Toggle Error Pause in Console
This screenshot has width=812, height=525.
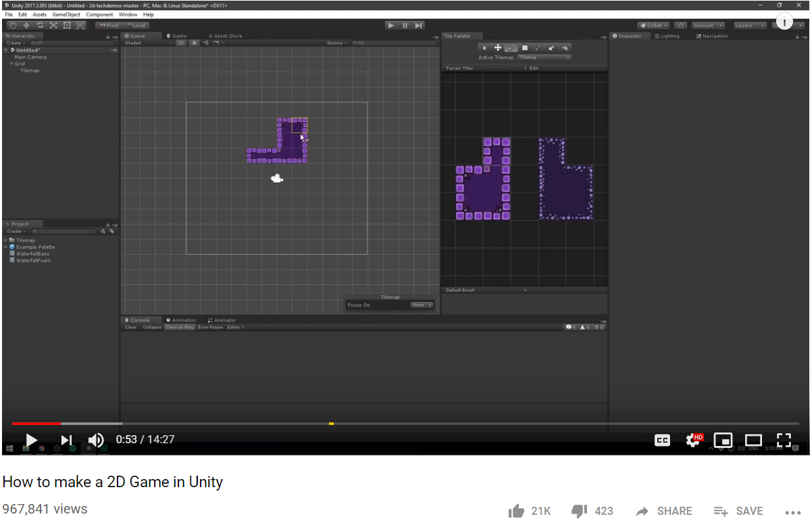210,327
